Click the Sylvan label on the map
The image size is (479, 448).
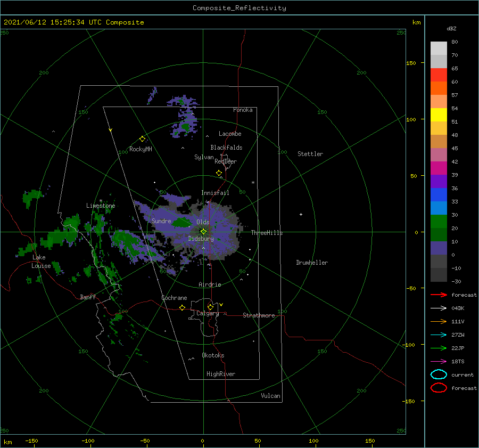204,157
